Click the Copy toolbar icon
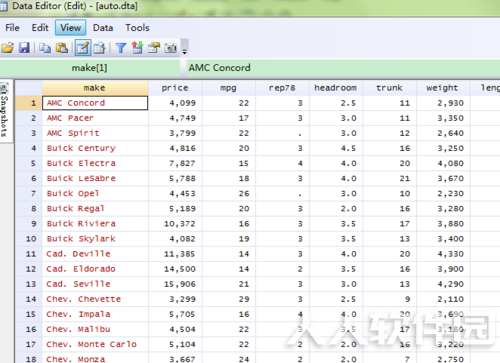This screenshot has height=363, width=500. [x=45, y=48]
